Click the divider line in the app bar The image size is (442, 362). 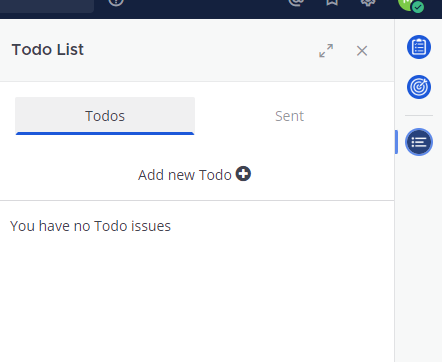tap(419, 115)
